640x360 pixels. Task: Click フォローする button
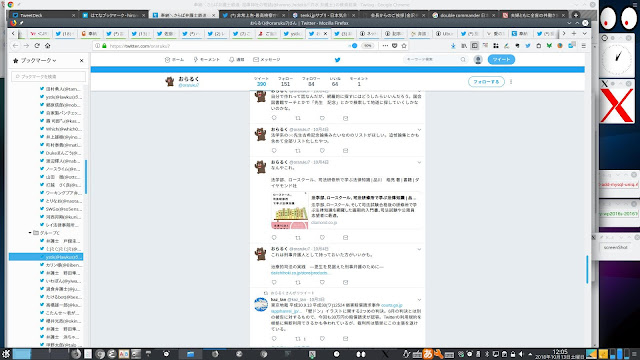click(486, 82)
